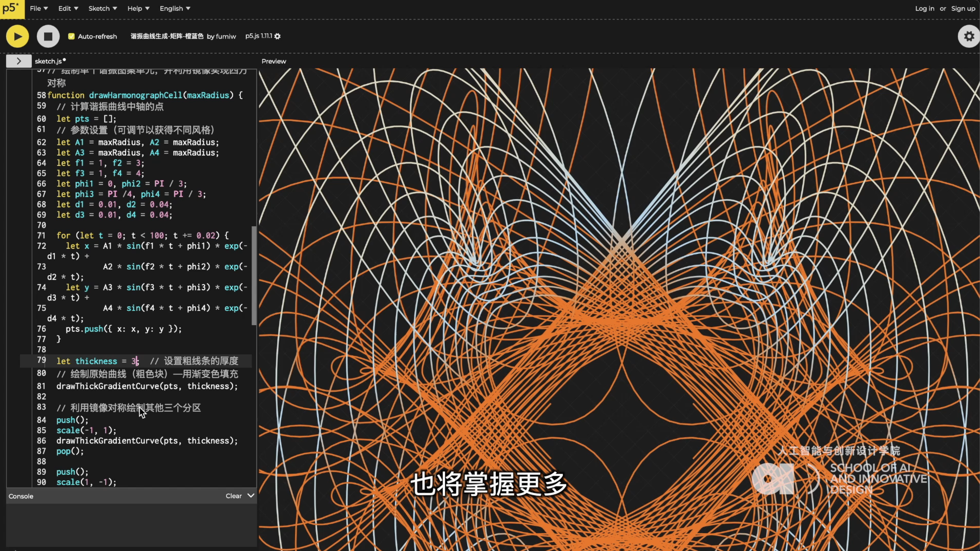
Task: Click the p5* logo
Action: pos(11,9)
